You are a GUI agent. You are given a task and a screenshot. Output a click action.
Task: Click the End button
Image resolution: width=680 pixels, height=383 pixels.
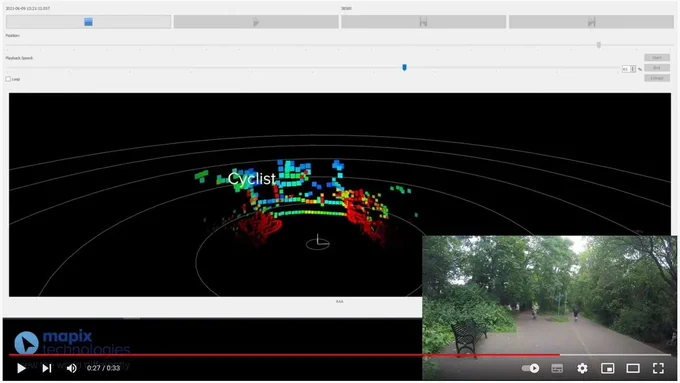pos(657,68)
